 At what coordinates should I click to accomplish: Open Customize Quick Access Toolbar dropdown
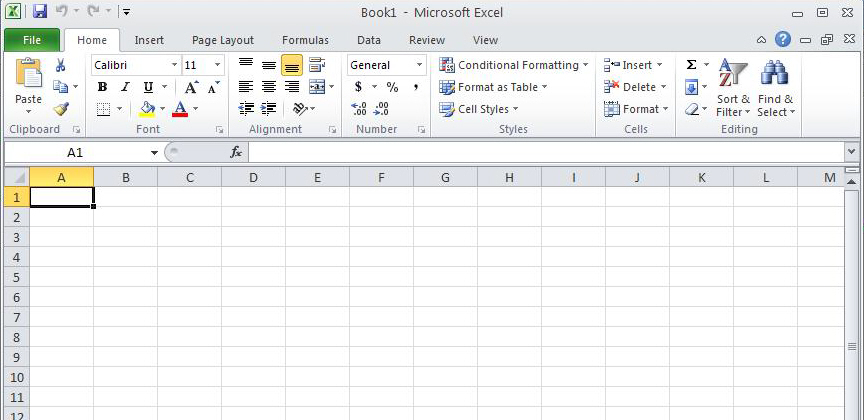pos(126,12)
